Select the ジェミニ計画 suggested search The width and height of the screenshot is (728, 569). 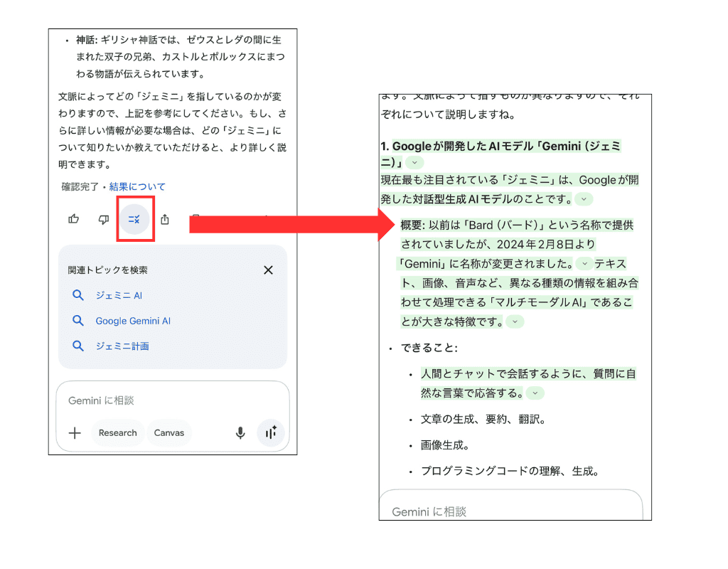[124, 346]
